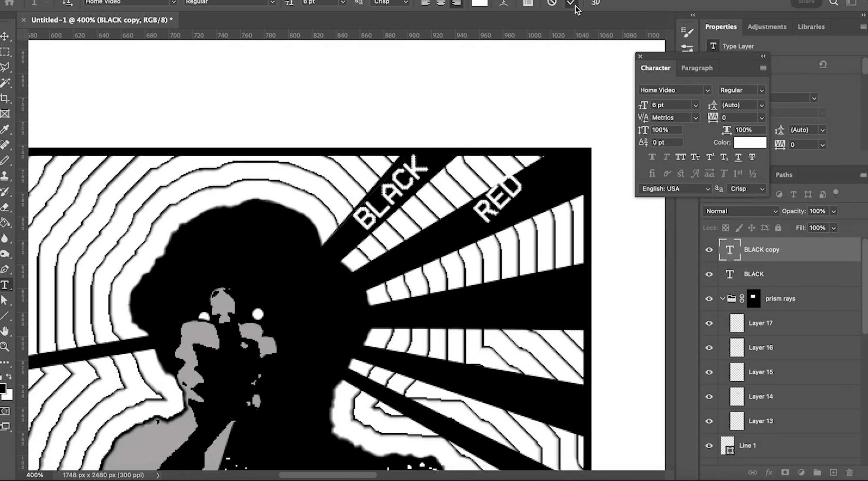
Task: Select the Clone Stamp tool
Action: click(5, 176)
